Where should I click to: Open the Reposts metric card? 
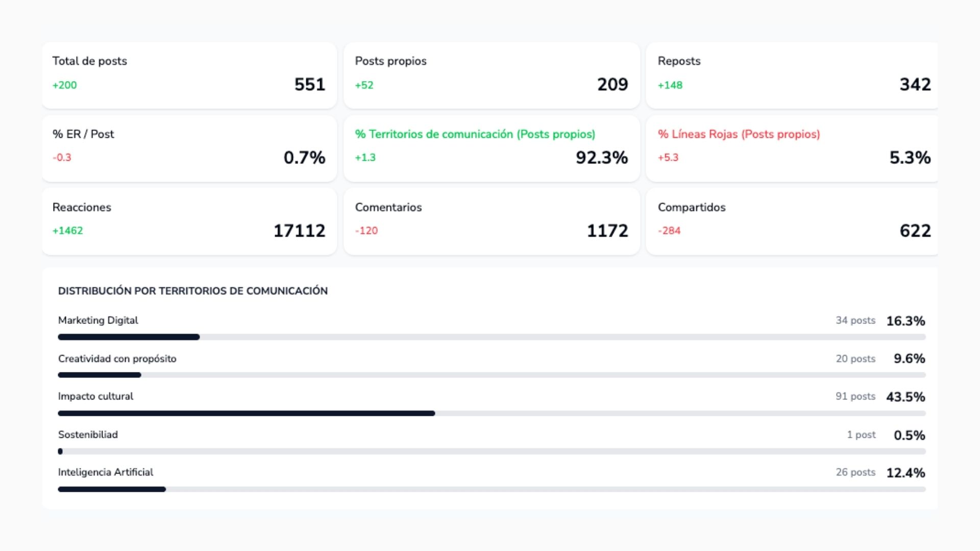(791, 75)
